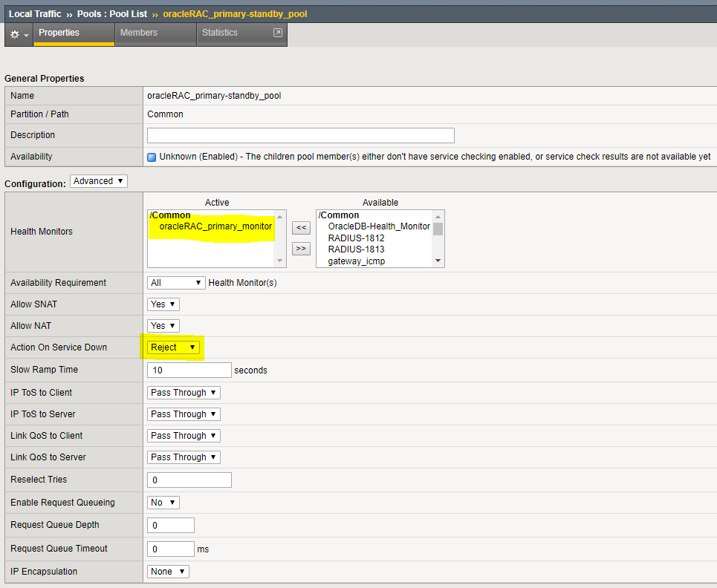Viewport: 717px width, 588px height.
Task: Click Available list scrollbar down arrow
Action: [x=438, y=261]
